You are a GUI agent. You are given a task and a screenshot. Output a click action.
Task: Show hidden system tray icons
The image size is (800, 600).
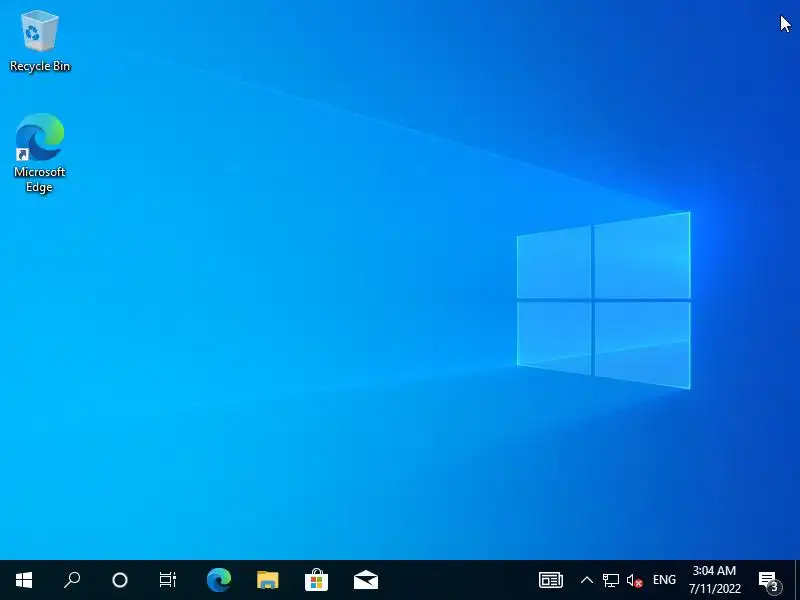(587, 580)
